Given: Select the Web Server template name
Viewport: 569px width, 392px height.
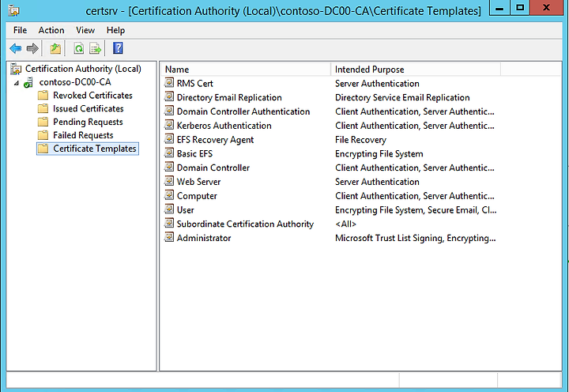Looking at the screenshot, I should (198, 182).
